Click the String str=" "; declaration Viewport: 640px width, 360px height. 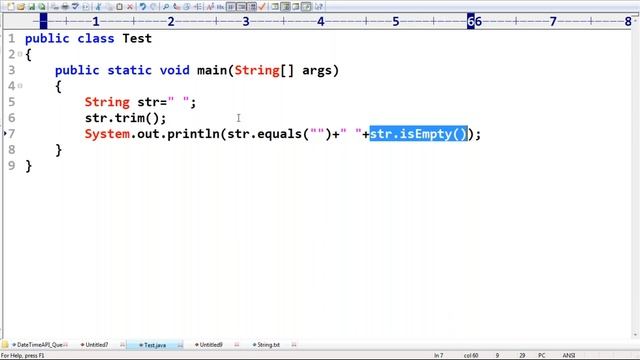coord(140,102)
